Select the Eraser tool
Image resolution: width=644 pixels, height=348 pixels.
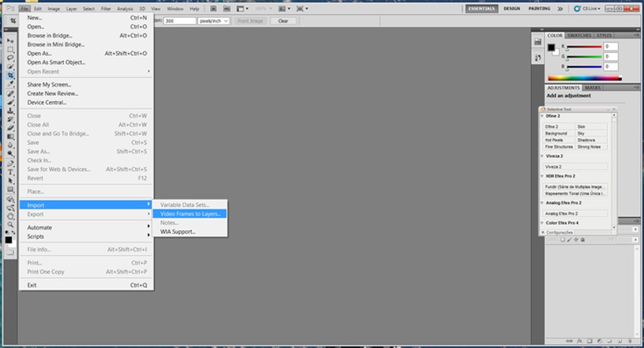click(10, 128)
